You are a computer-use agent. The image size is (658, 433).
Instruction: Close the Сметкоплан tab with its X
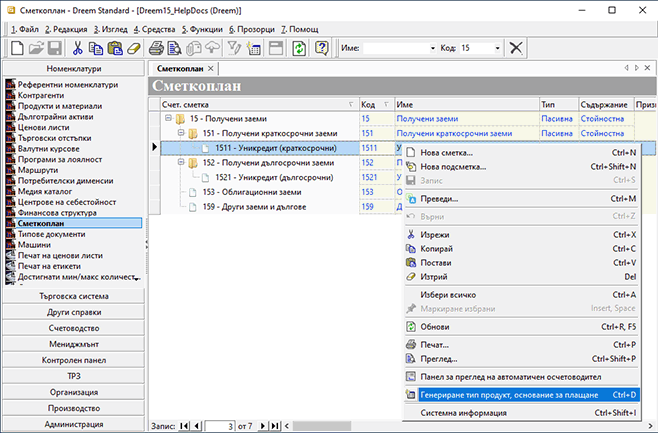tap(211, 68)
